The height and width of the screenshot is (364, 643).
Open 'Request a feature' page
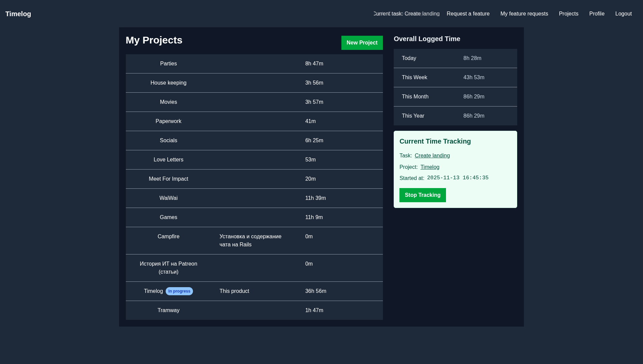[468, 14]
